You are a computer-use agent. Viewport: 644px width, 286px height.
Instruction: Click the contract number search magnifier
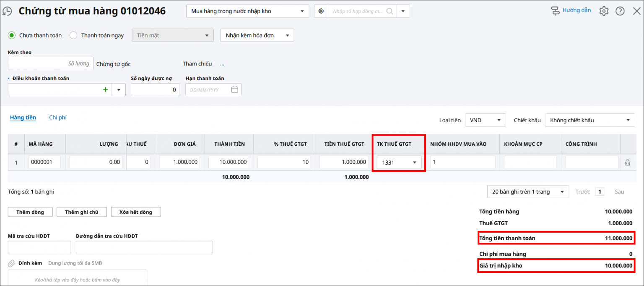(x=390, y=11)
